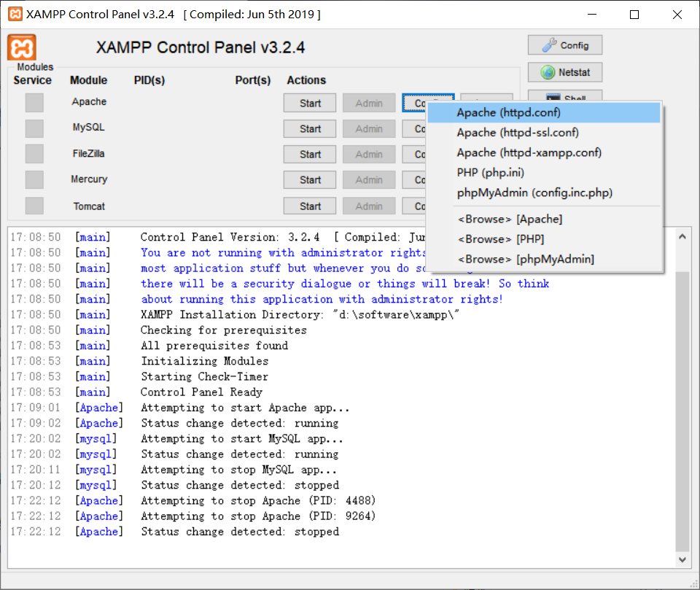This screenshot has height=590, width=700.
Task: Click the Mercury module name label
Action: coord(89,179)
